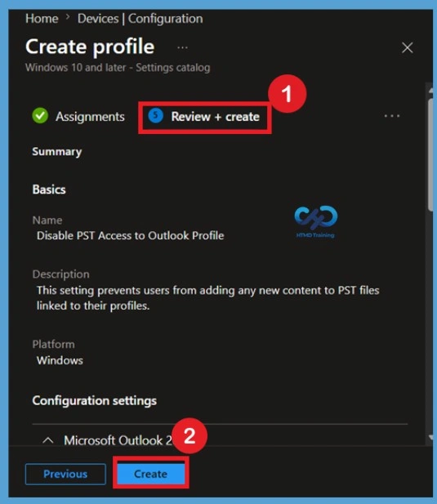The height and width of the screenshot is (504, 437).
Task: Click the scrollbar down arrow
Action: (x=431, y=437)
